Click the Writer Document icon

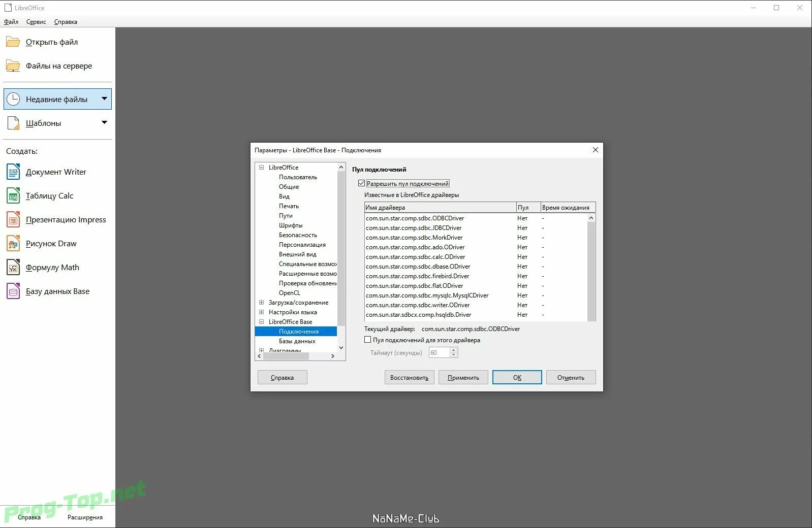[x=13, y=172]
